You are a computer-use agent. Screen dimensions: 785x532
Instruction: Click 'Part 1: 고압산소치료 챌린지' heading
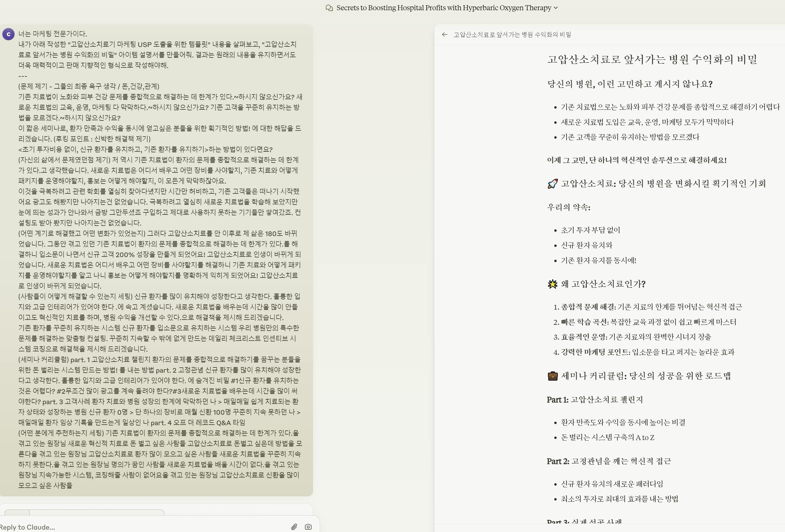pyautogui.click(x=595, y=400)
